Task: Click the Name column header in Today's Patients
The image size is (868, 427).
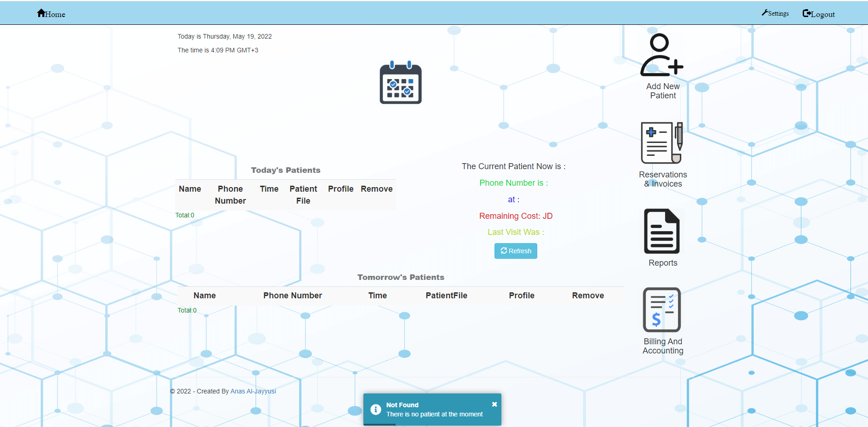Action: click(190, 188)
